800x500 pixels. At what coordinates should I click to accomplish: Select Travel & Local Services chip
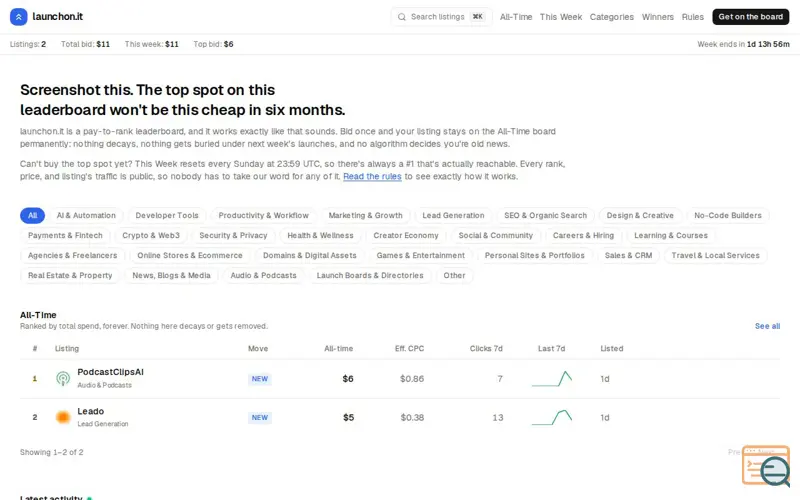coord(715,255)
